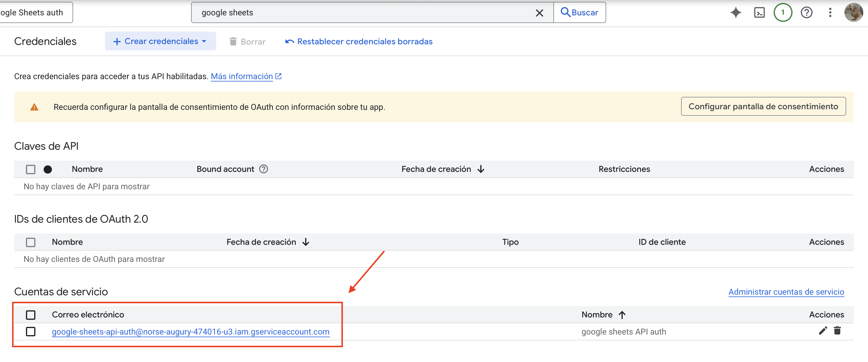Open the help question mark menu
The height and width of the screenshot is (362, 868).
point(806,12)
